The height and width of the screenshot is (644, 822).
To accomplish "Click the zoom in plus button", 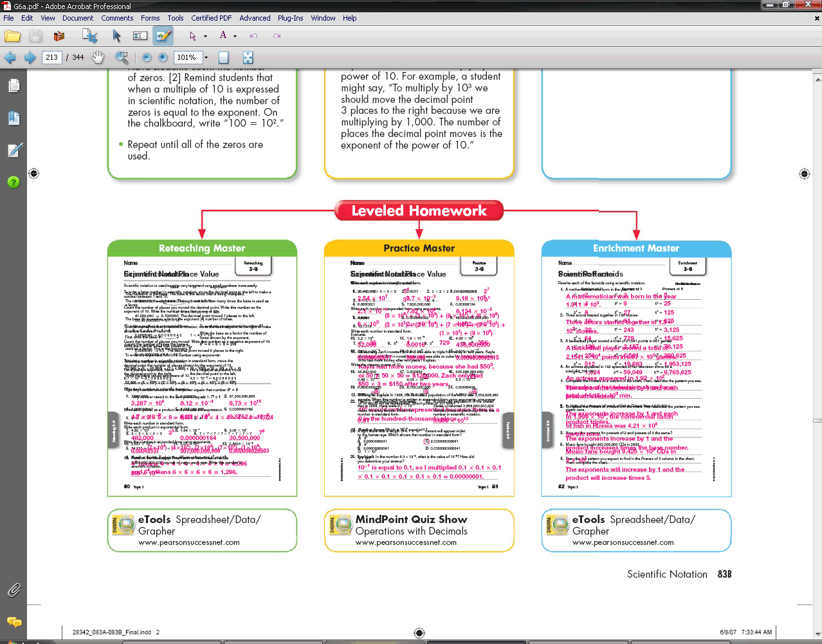I will coord(163,57).
